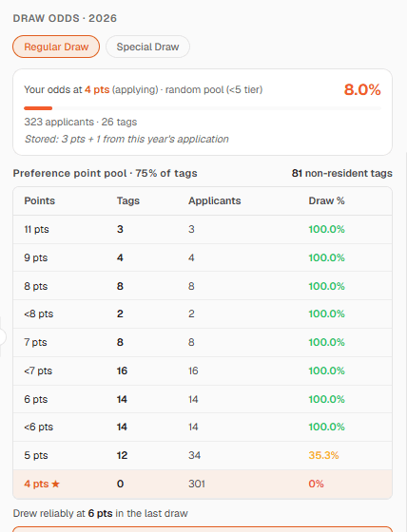Click tags value 16 in <7 pts row

click(x=122, y=370)
